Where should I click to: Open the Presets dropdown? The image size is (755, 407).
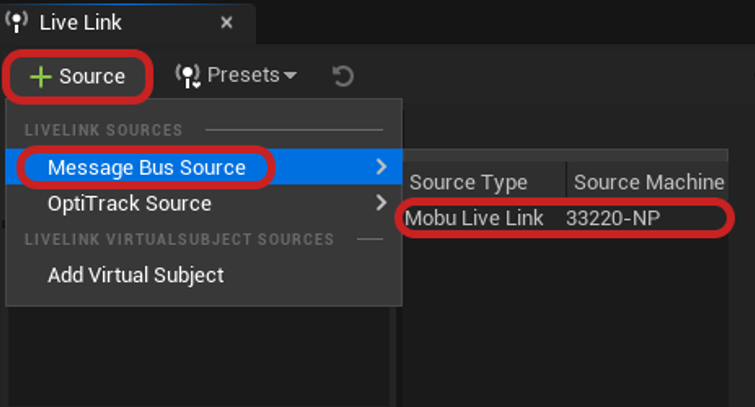point(237,75)
